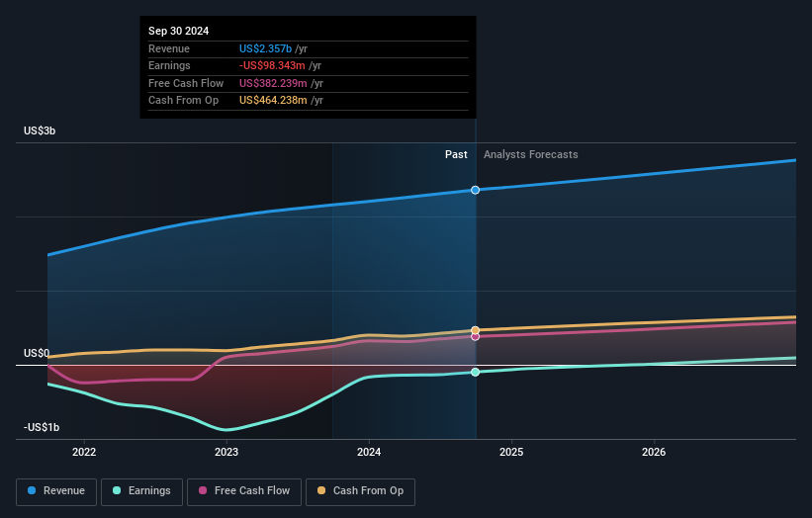Click the 2026 x-axis label
This screenshot has height=518, width=812.
tap(654, 452)
